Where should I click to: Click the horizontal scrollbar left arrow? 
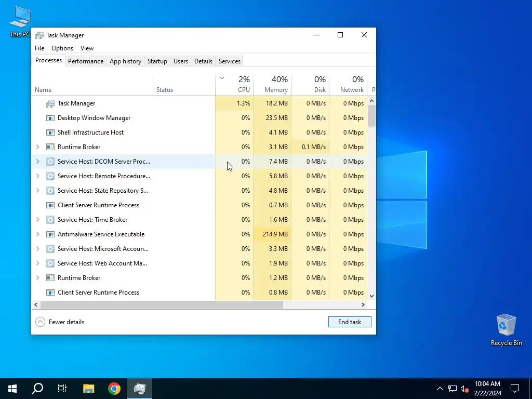click(36, 304)
